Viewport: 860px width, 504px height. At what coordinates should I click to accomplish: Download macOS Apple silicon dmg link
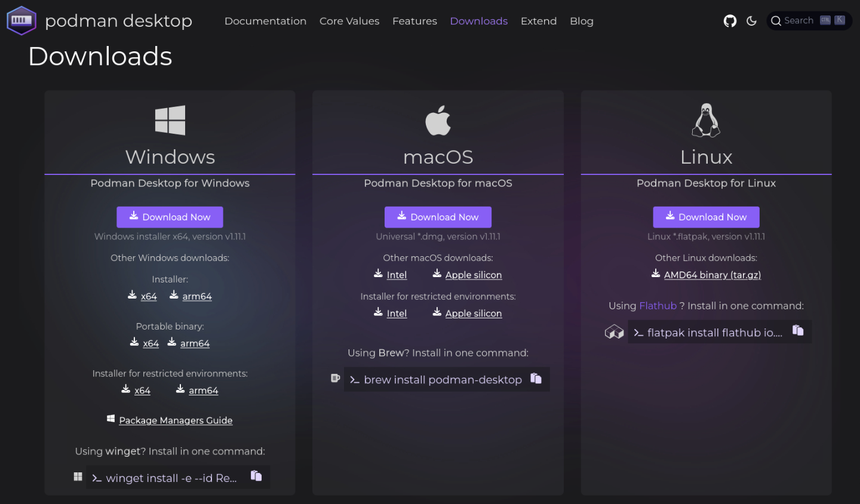pyautogui.click(x=474, y=275)
